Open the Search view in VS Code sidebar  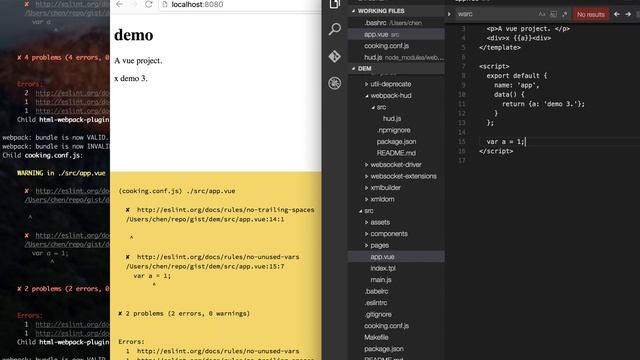click(335, 29)
